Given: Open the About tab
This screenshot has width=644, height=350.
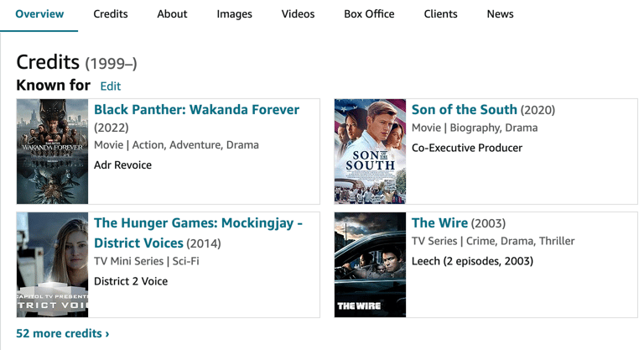Looking at the screenshot, I should 172,14.
